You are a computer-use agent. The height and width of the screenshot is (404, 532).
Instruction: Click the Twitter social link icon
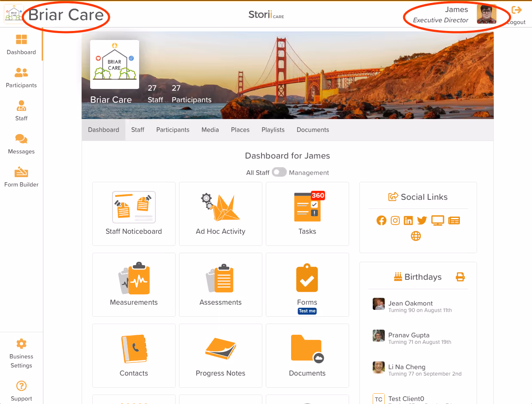pos(422,220)
